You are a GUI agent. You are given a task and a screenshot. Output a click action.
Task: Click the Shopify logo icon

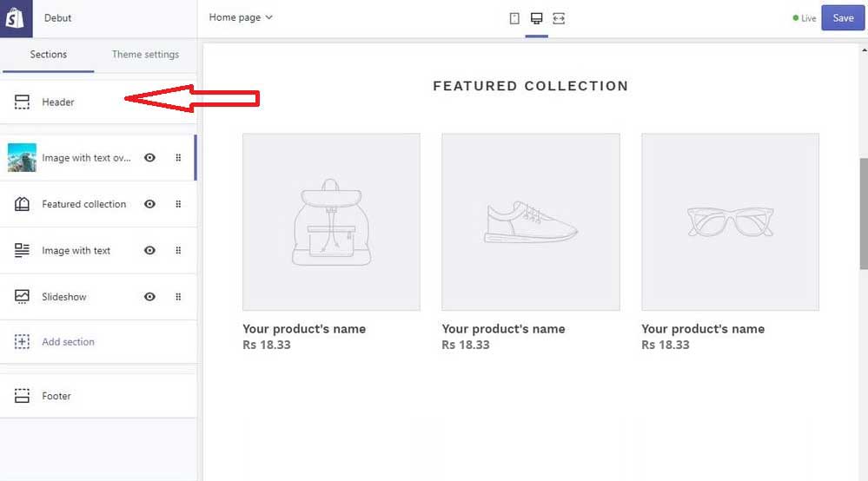[x=15, y=18]
